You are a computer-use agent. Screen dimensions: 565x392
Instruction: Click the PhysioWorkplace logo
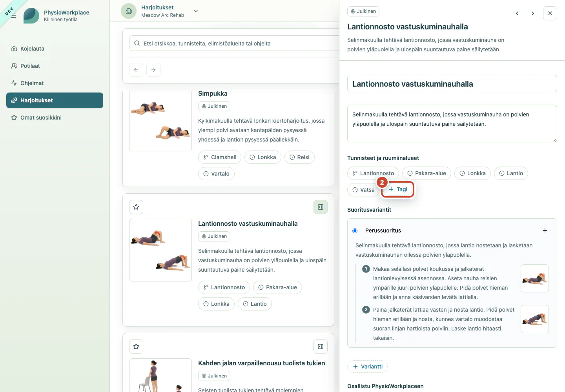point(31,16)
